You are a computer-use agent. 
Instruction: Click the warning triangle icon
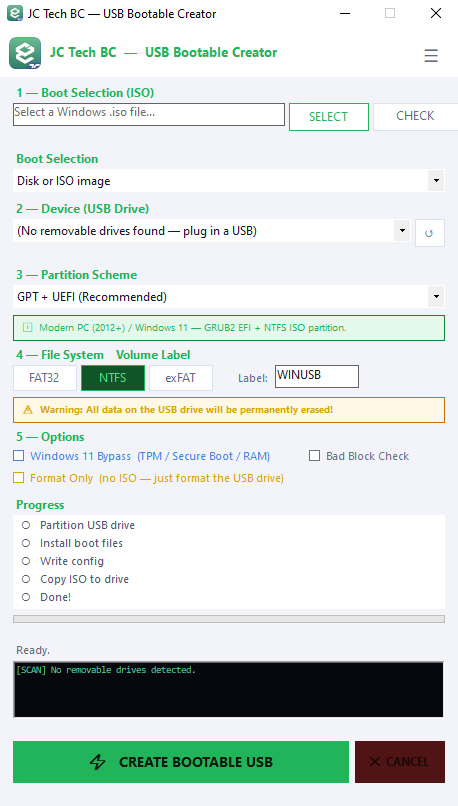tap(28, 410)
